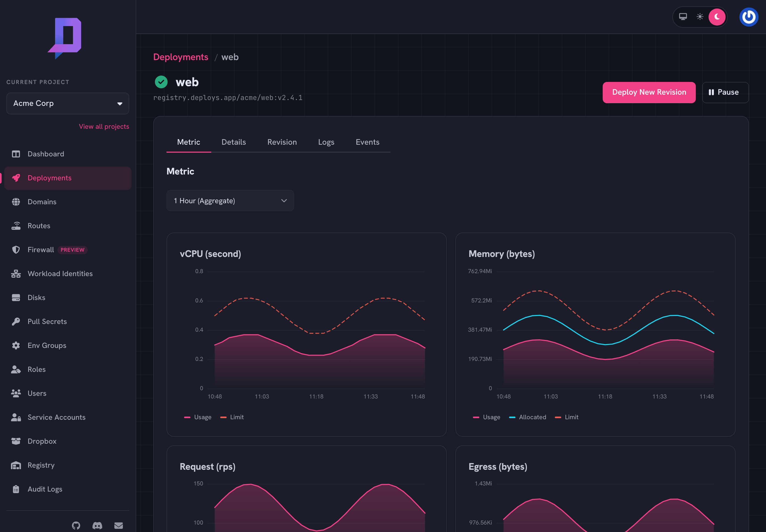Image resolution: width=766 pixels, height=532 pixels.
Task: Open Domains in sidebar
Action: pyautogui.click(x=68, y=202)
